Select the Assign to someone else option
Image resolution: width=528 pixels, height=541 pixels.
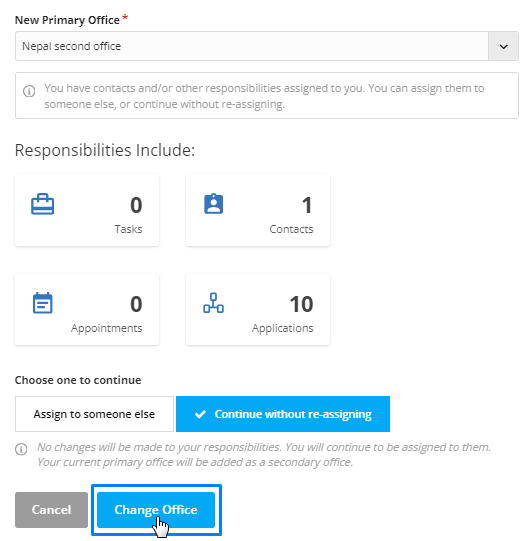pos(94,414)
